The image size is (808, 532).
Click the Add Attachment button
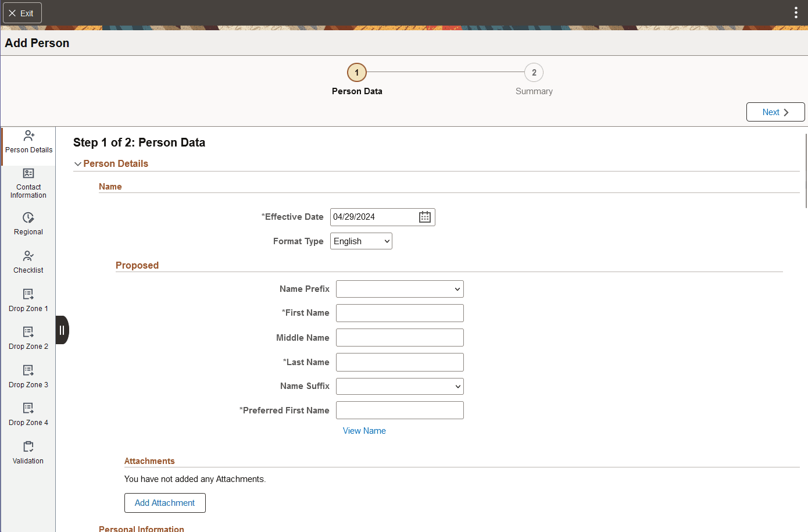click(165, 502)
